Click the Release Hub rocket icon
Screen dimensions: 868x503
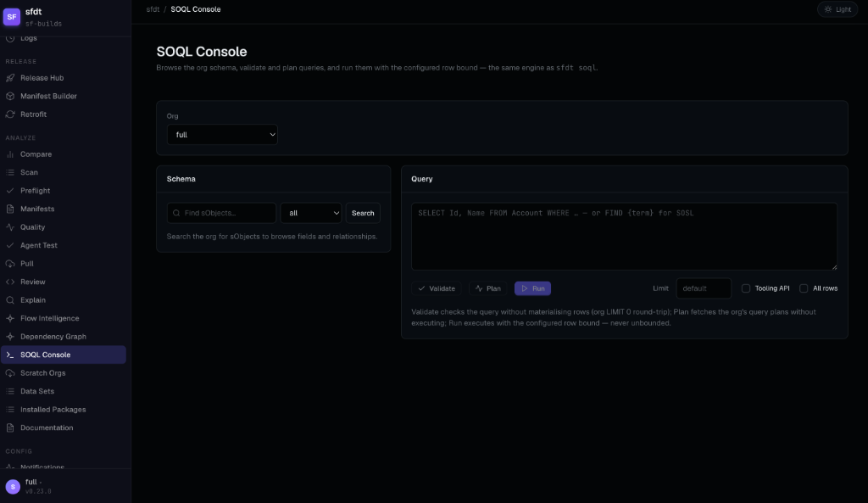coord(10,77)
